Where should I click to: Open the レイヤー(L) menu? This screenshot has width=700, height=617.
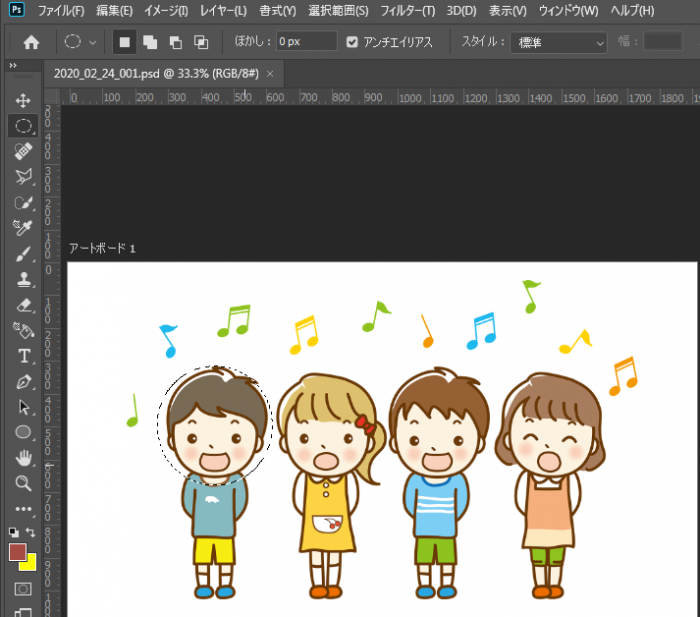tap(223, 10)
